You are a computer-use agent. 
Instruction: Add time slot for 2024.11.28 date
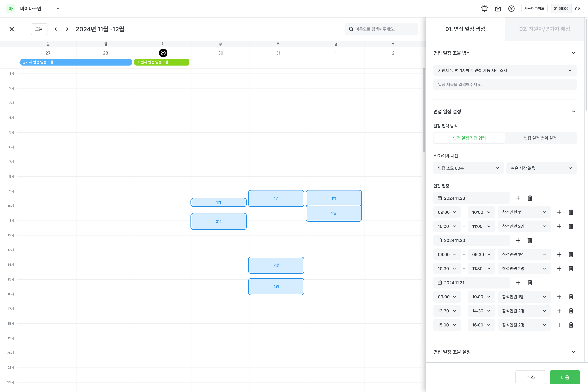(518, 198)
